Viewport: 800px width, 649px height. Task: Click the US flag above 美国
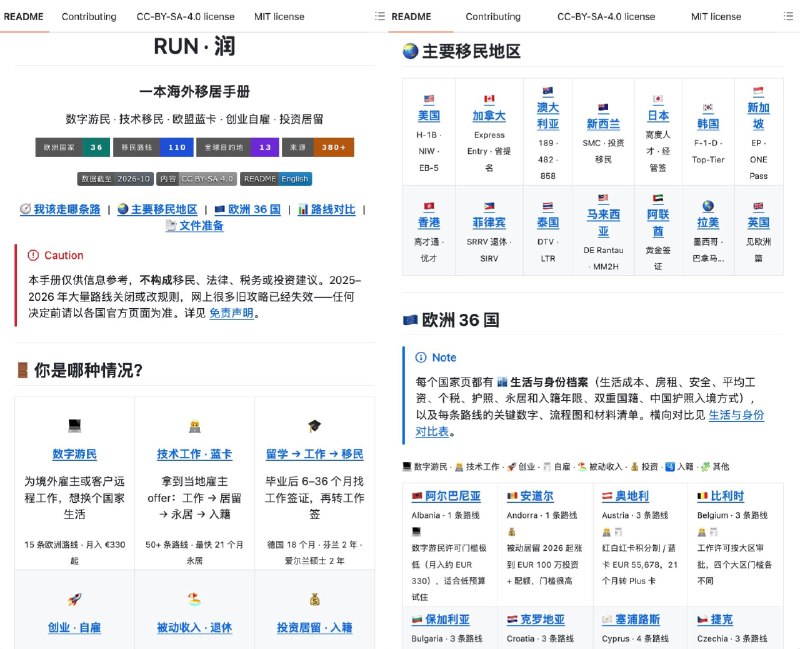429,99
